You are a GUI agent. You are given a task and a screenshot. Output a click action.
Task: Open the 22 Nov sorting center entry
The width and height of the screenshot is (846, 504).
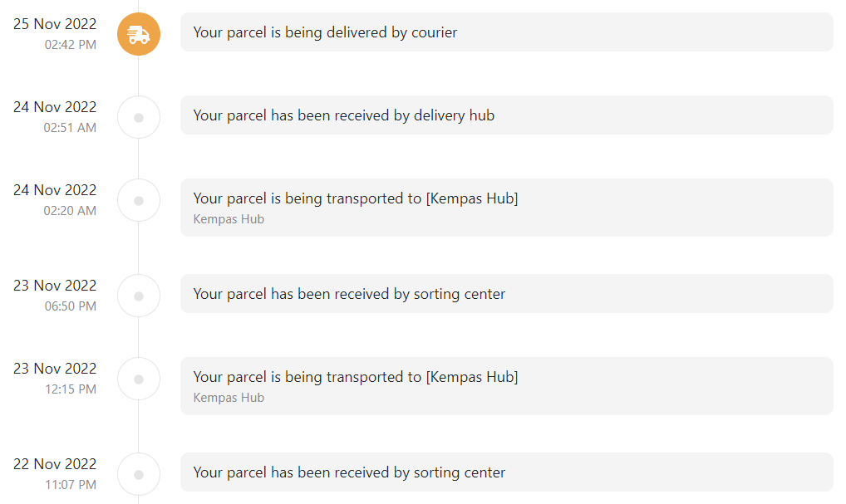507,472
